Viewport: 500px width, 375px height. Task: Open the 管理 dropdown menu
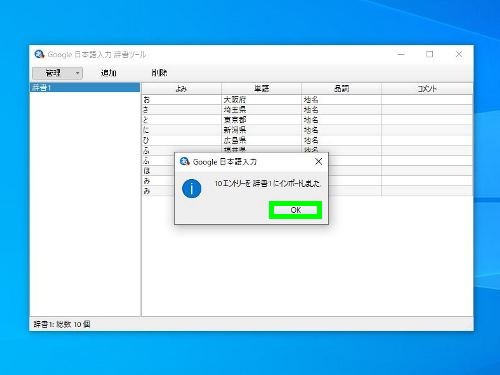(58, 73)
